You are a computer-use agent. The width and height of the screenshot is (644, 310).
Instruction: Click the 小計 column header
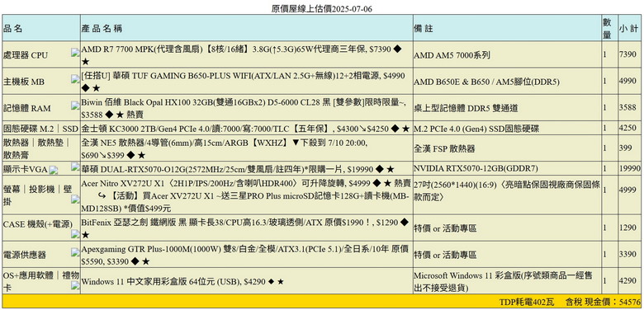pos(629,28)
